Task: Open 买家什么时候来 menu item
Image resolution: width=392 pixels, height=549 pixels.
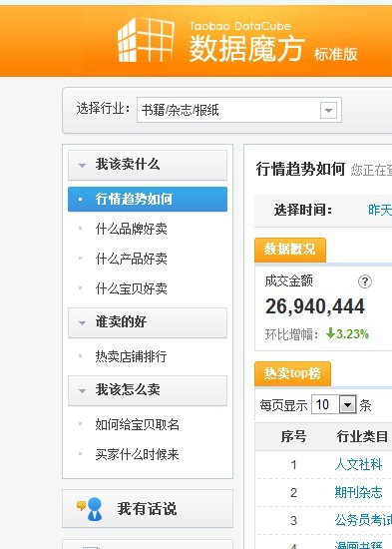Action: tap(138, 454)
